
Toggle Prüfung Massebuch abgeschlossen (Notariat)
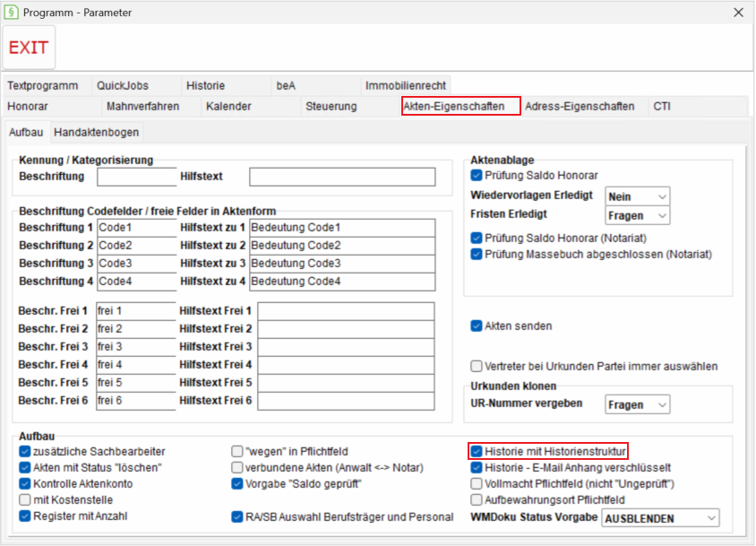point(477,255)
